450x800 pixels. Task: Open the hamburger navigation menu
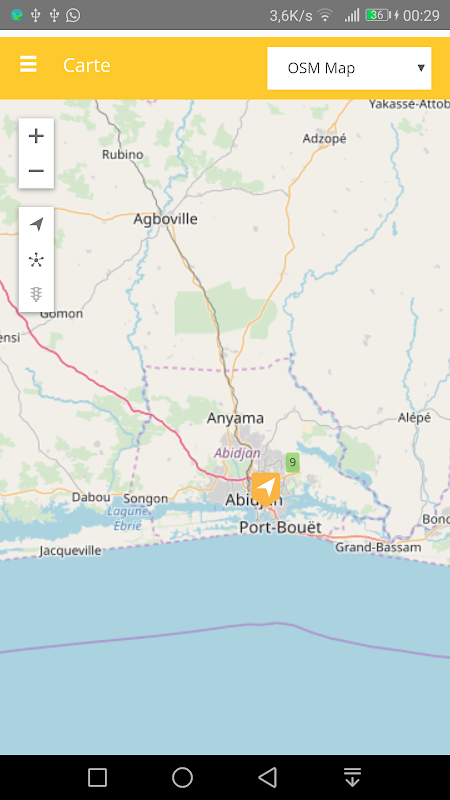tap(28, 64)
